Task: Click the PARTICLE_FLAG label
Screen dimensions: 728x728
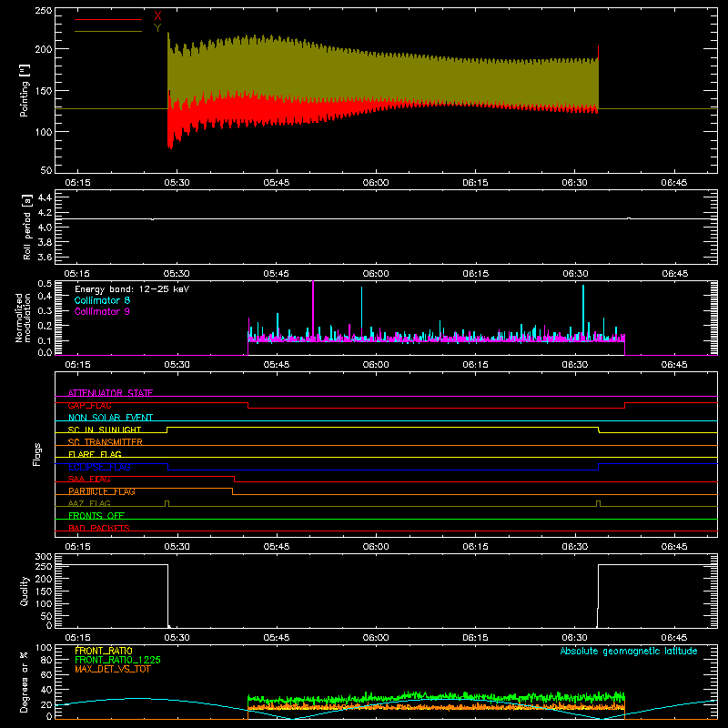Action: pos(102,491)
